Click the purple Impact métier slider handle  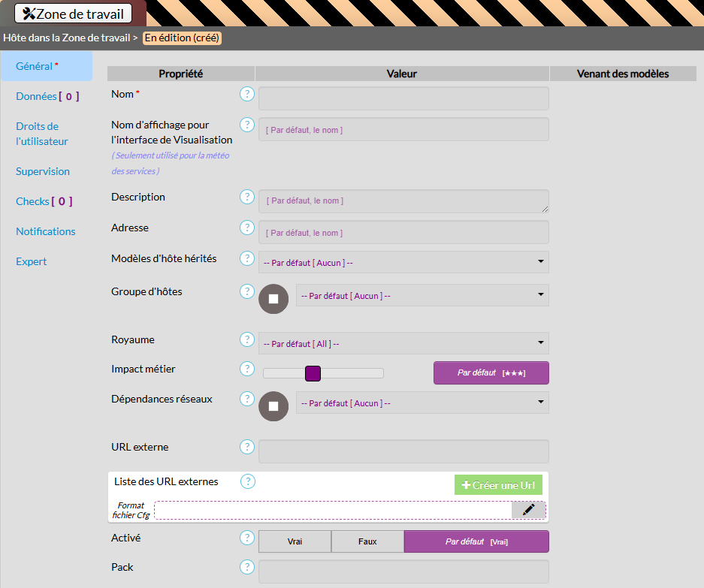tap(313, 373)
